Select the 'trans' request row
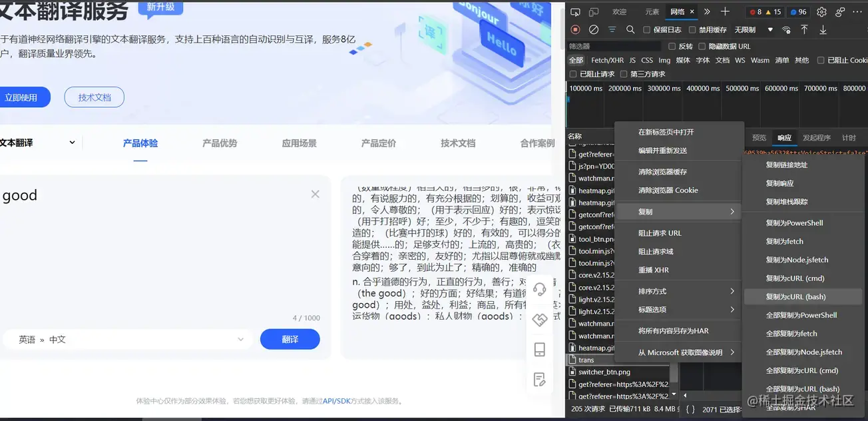 click(x=618, y=360)
